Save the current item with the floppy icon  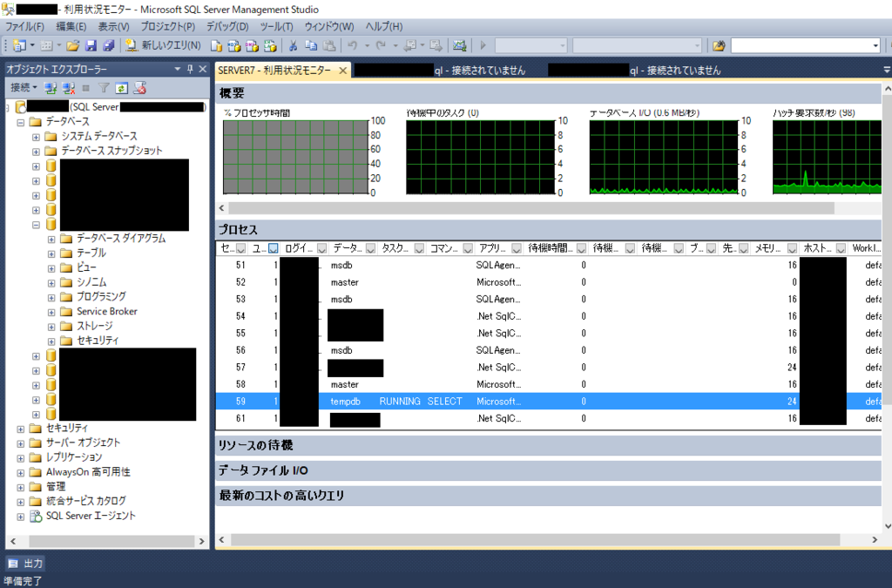coord(91,45)
